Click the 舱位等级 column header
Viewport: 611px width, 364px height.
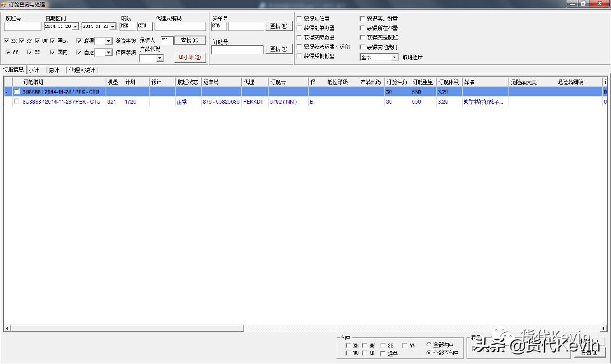click(337, 82)
